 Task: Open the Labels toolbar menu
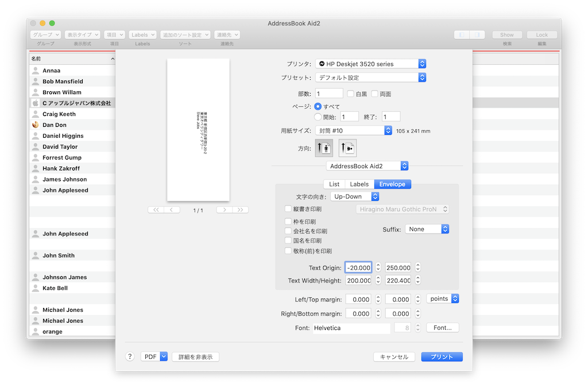tap(142, 35)
